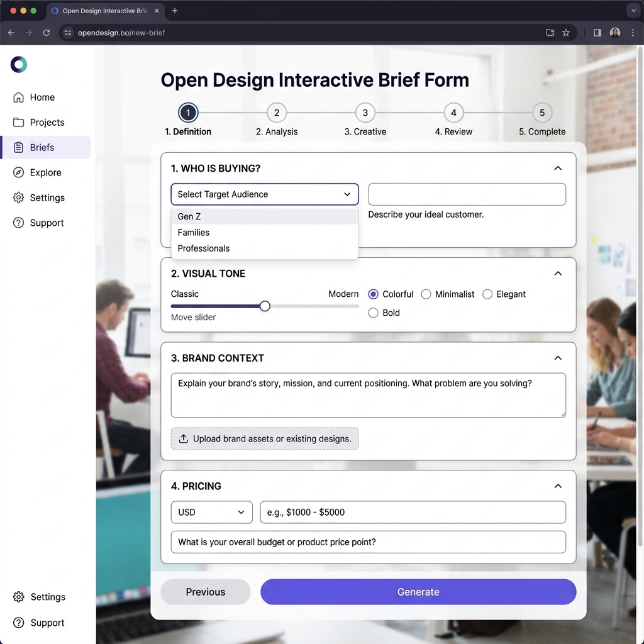Viewport: 644px width, 644px height.
Task: Open the browser three-dot menu
Action: click(633, 33)
